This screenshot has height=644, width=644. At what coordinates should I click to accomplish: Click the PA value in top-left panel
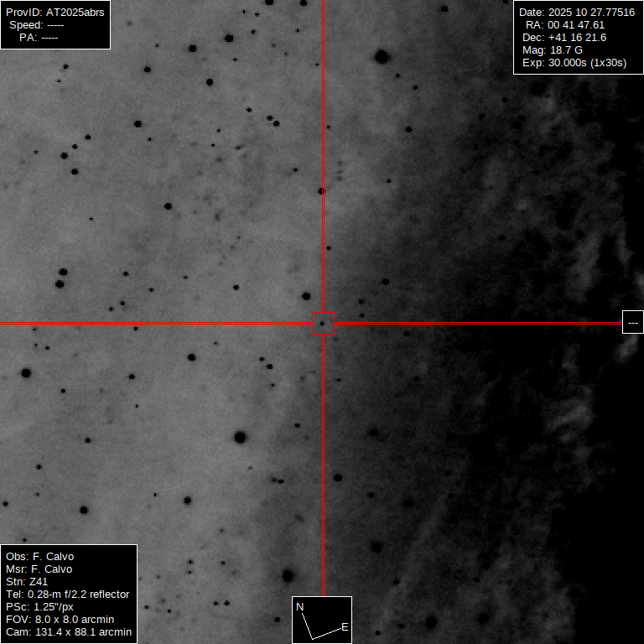coord(49,38)
